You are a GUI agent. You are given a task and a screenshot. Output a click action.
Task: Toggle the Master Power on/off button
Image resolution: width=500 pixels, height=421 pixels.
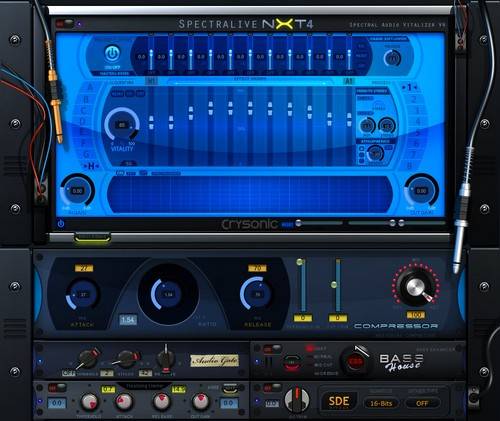coord(112,53)
